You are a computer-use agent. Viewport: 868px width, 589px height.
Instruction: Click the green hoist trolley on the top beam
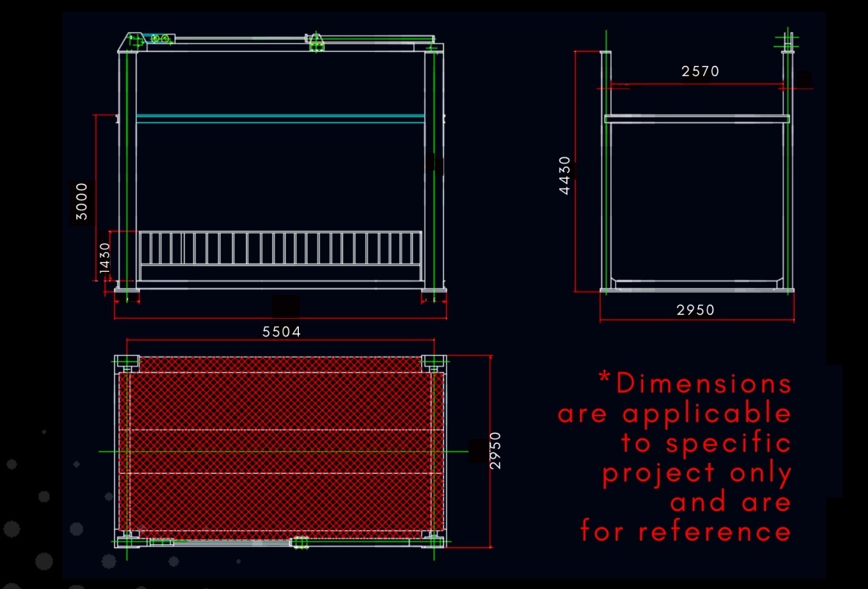(x=316, y=43)
